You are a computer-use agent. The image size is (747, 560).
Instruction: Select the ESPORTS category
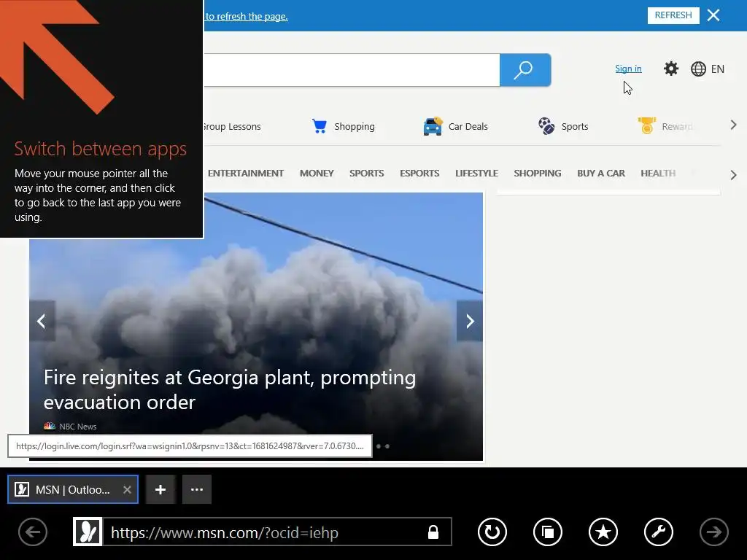coord(419,174)
